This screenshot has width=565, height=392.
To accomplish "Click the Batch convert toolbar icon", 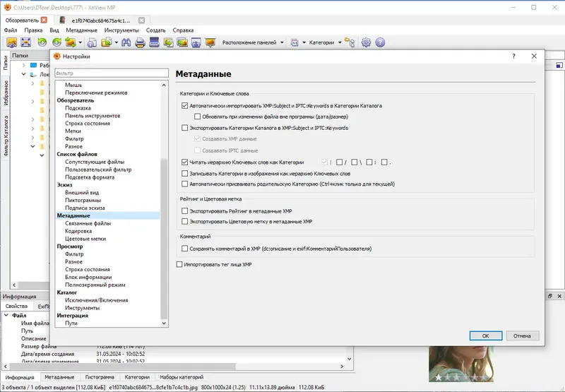I will point(168,42).
